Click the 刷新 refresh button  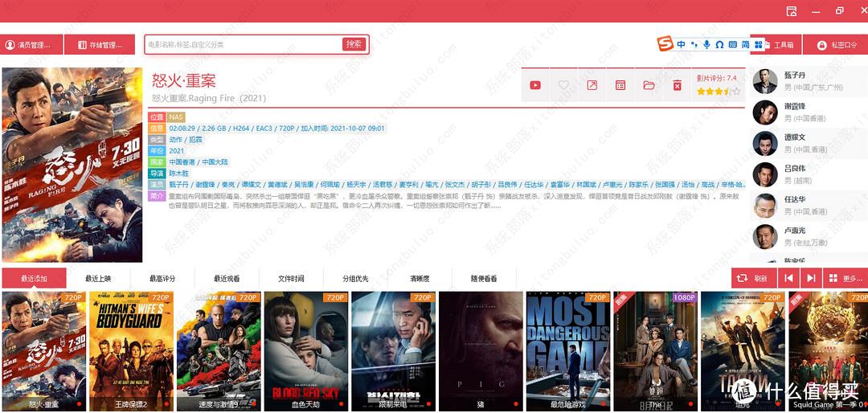coord(754,278)
